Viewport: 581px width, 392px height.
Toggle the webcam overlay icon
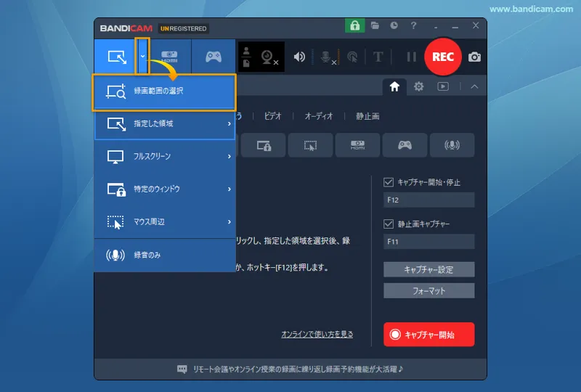pos(269,57)
